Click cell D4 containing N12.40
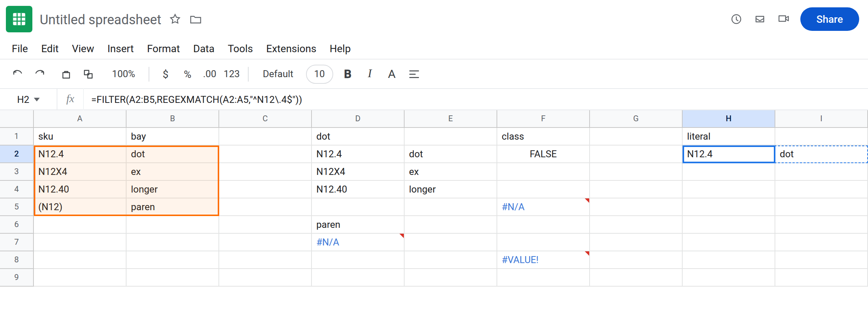 point(358,189)
